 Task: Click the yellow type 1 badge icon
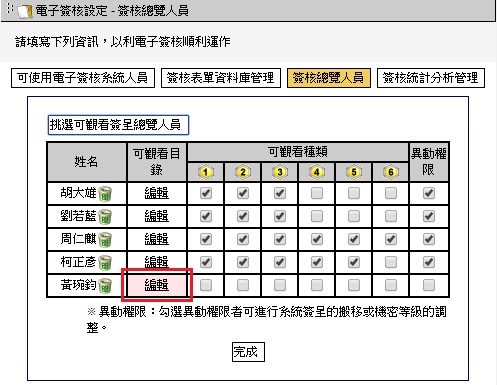point(206,172)
